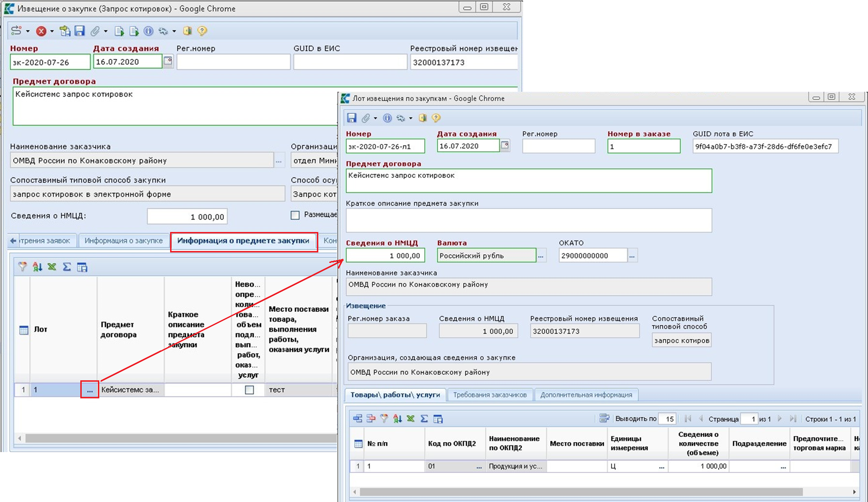
Task: Open the Единицы измерения lookup in row 1
Action: (x=661, y=467)
